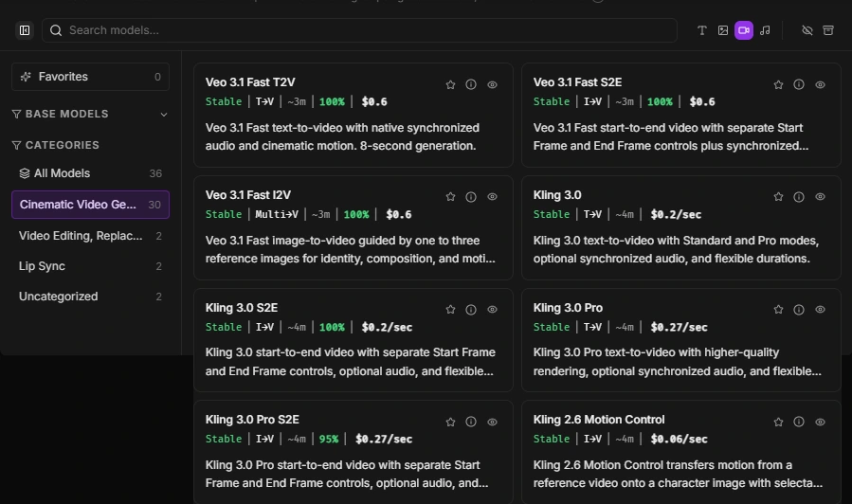The width and height of the screenshot is (852, 504).
Task: Select the image model type filter icon
Action: coord(723,30)
